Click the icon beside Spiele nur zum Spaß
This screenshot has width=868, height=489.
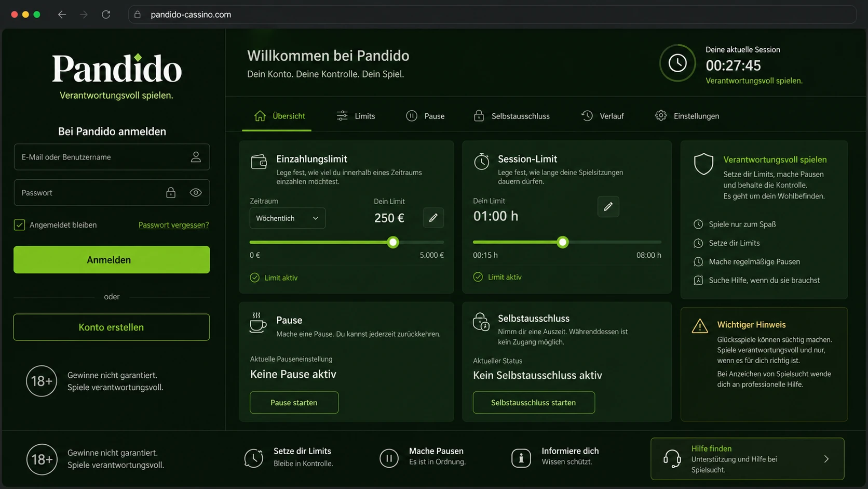(698, 224)
